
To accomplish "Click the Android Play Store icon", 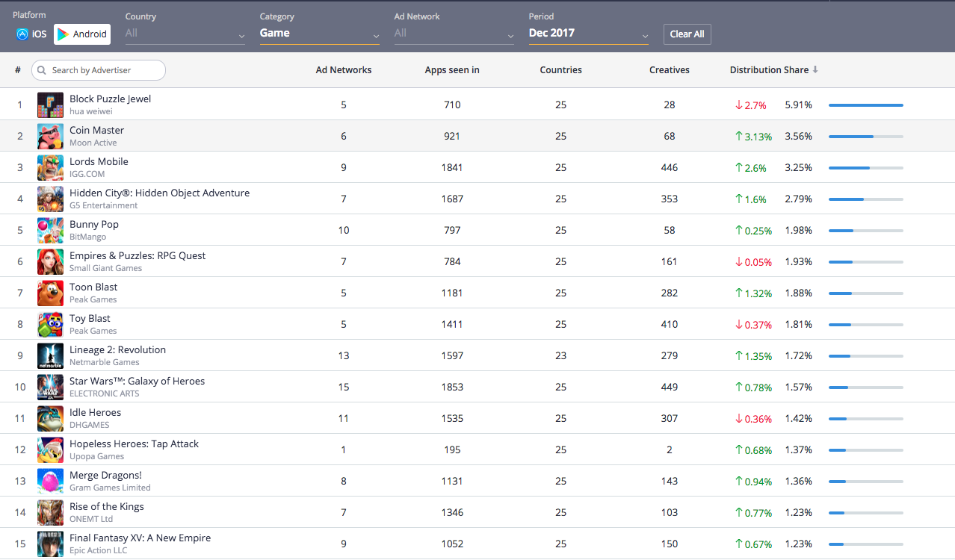I will coord(63,34).
